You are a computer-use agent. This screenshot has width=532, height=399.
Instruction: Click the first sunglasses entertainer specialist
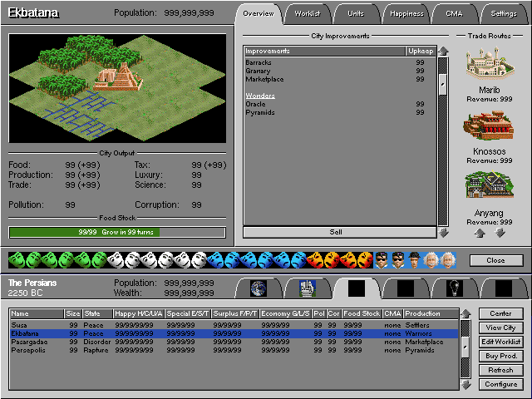[382, 260]
